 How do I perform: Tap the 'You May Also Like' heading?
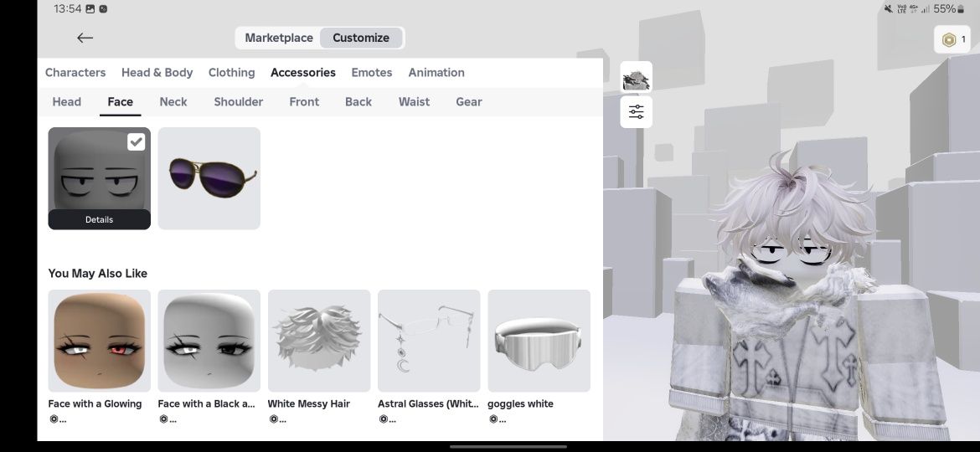[x=97, y=274]
